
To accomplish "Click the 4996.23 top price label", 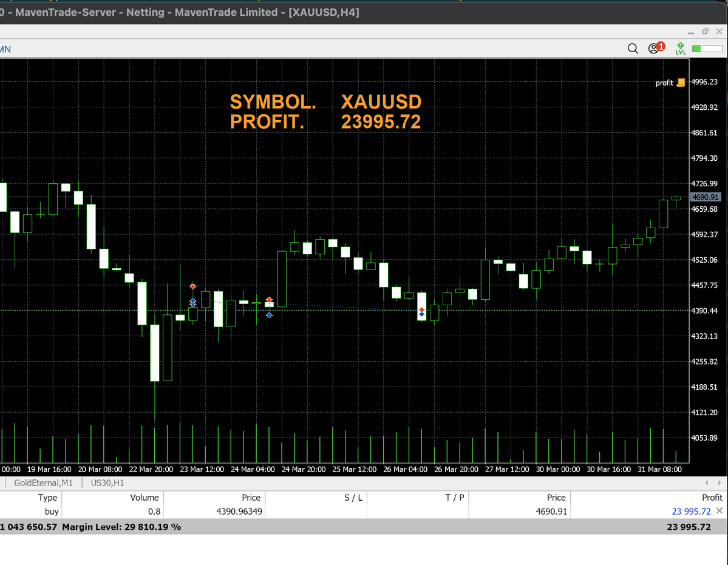I will (x=704, y=82).
